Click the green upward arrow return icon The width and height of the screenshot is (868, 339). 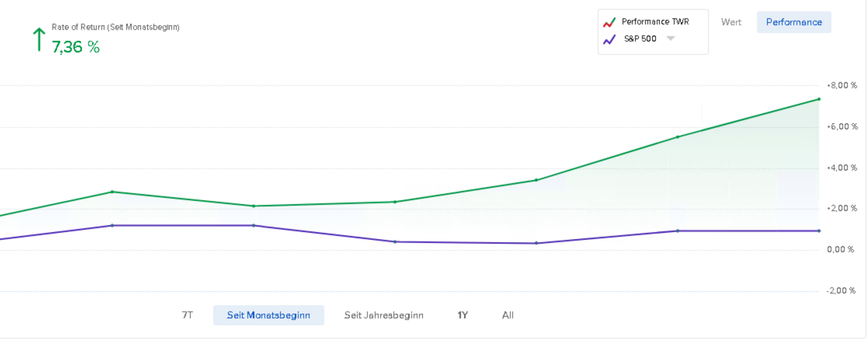(x=39, y=39)
